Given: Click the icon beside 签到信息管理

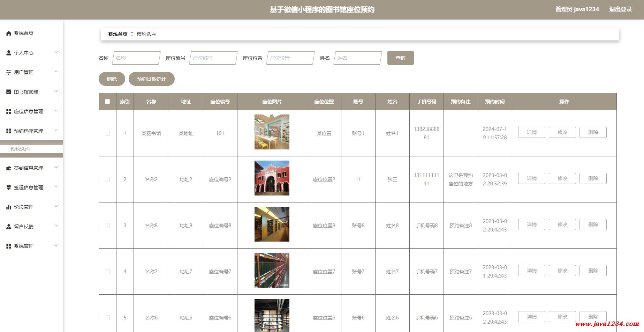Looking at the screenshot, I should point(9,168).
